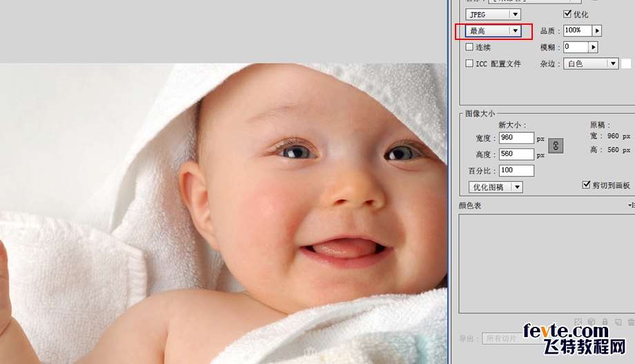Click the constrain proportions link icon
The width and height of the screenshot is (635, 364).
point(556,145)
